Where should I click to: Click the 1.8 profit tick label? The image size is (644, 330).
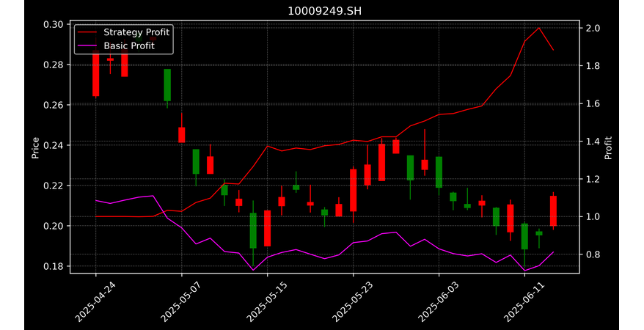(x=593, y=66)
